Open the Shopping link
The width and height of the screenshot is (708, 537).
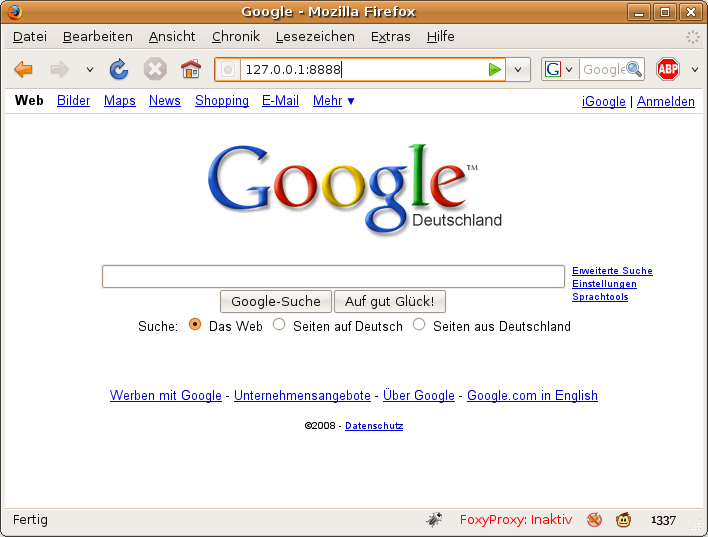click(x=222, y=100)
